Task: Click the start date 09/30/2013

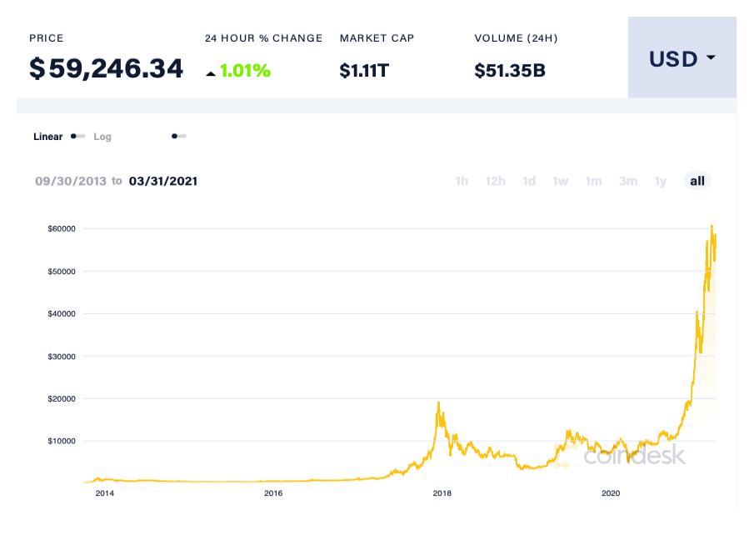Action: (71, 181)
